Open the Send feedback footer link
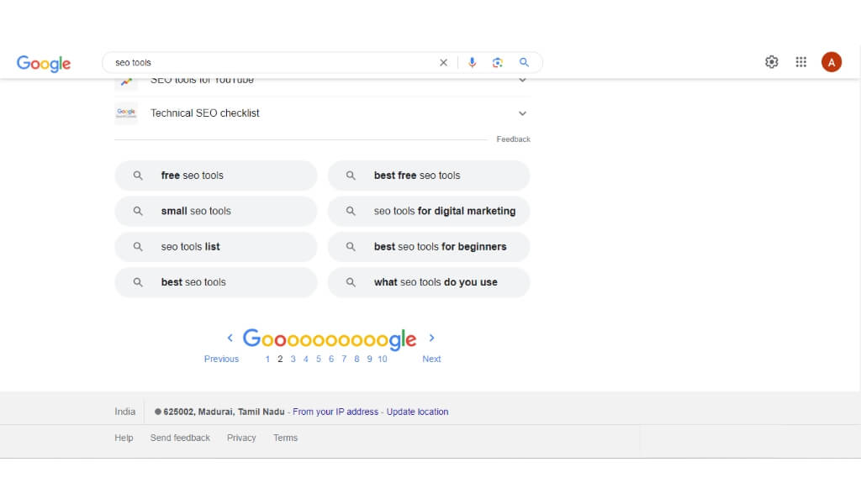The width and height of the screenshot is (861, 504). [x=180, y=438]
